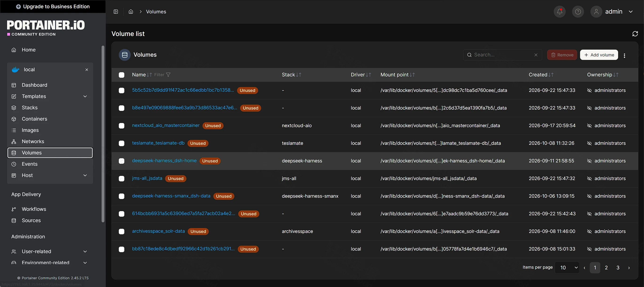
Task: Click the Name column filter funnel icon
Action: (168, 75)
